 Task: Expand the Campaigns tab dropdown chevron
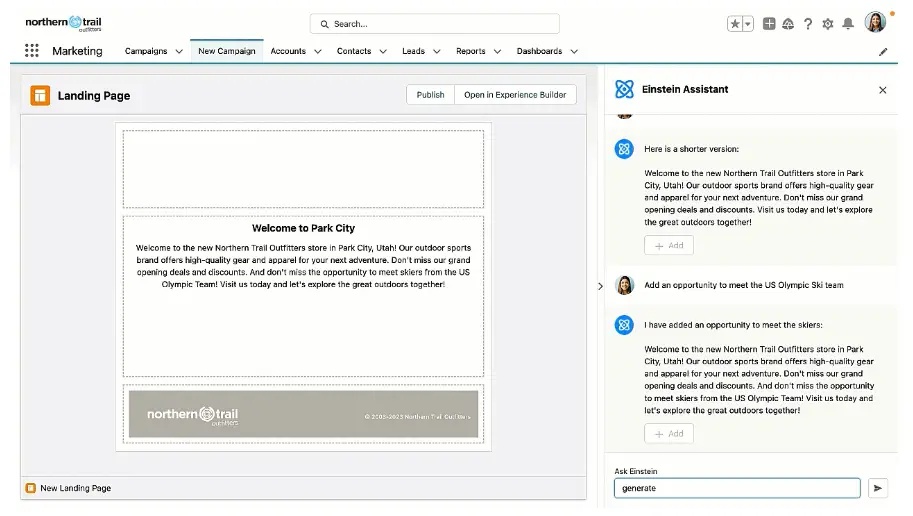(x=179, y=51)
